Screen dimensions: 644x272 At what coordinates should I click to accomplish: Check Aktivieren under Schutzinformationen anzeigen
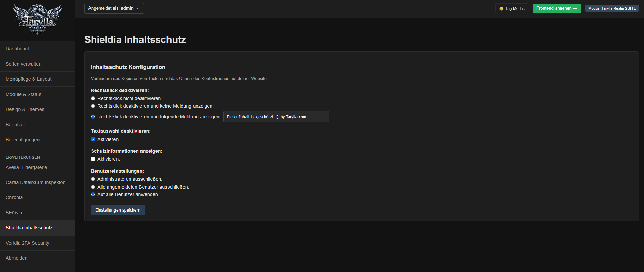pyautogui.click(x=93, y=159)
